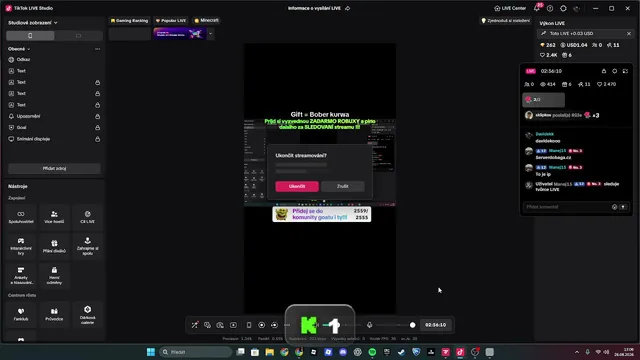
Task: Open the Gaming Ranking tab
Action: 129,20
